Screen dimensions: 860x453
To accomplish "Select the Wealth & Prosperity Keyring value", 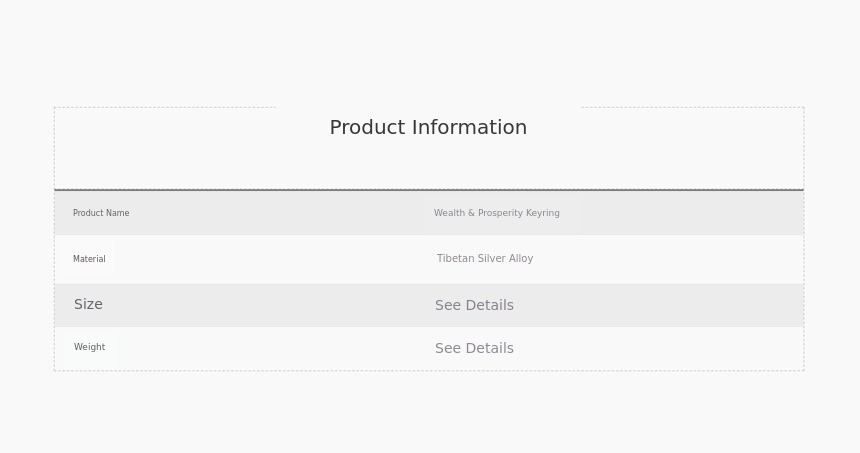I will coord(497,213).
